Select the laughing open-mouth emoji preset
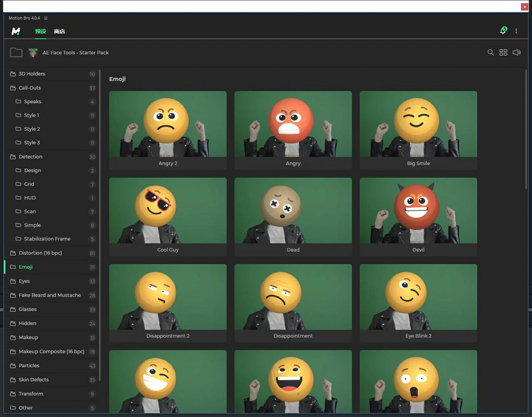 (x=293, y=382)
